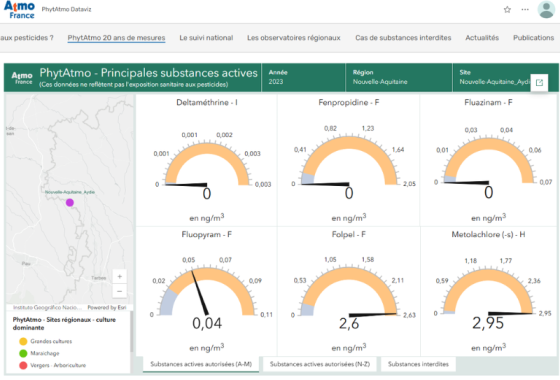Open the user profile avatar
Screen dimensions: 560x380
pyautogui.click(x=546, y=10)
